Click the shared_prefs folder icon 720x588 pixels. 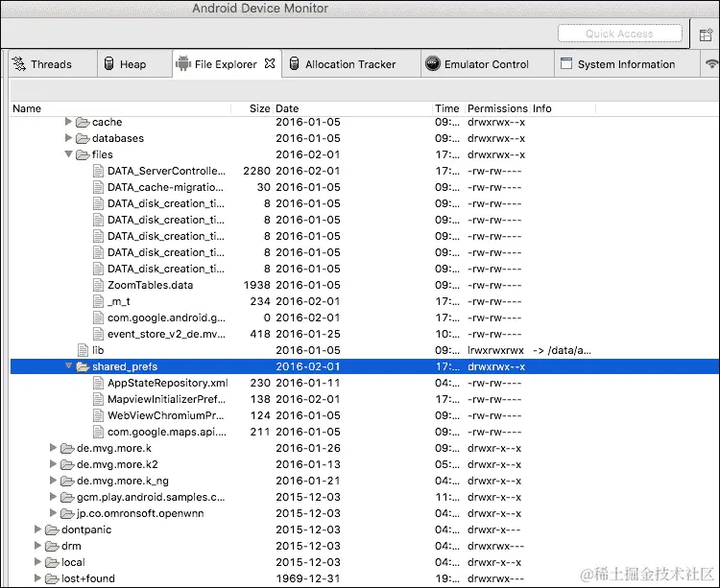tap(83, 366)
